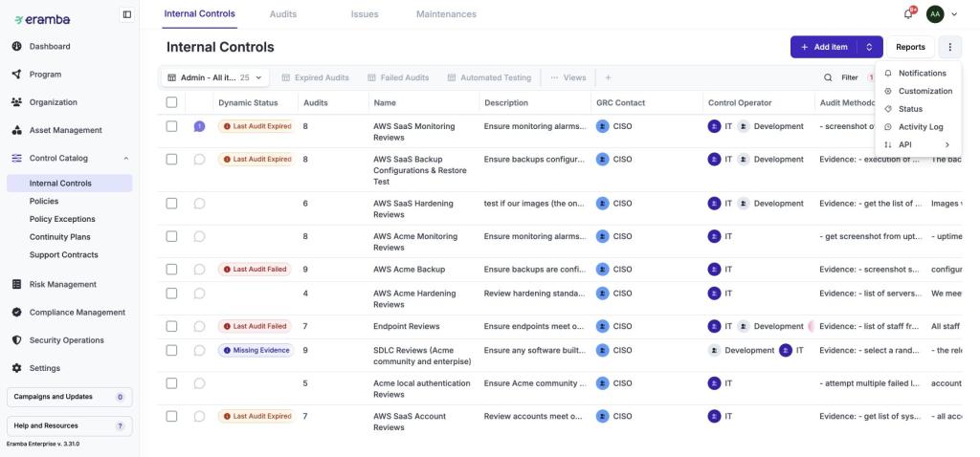
Task: Select Customization from the options menu
Action: (918, 91)
